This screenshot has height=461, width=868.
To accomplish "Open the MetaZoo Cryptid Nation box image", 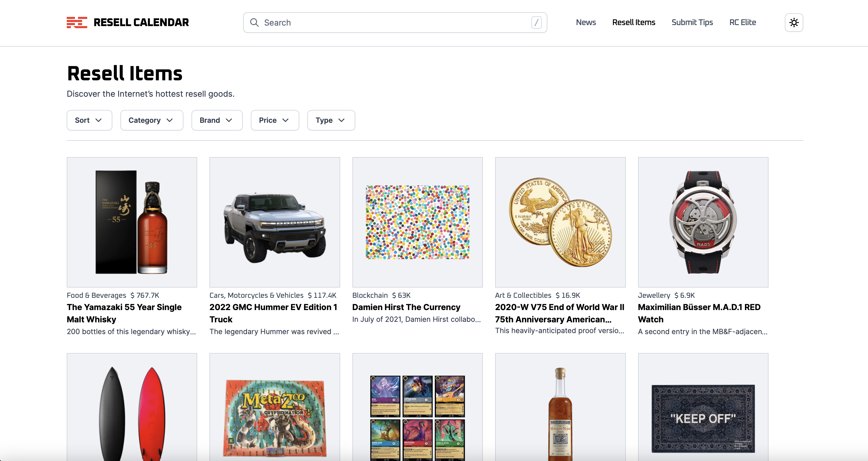I will 275,407.
